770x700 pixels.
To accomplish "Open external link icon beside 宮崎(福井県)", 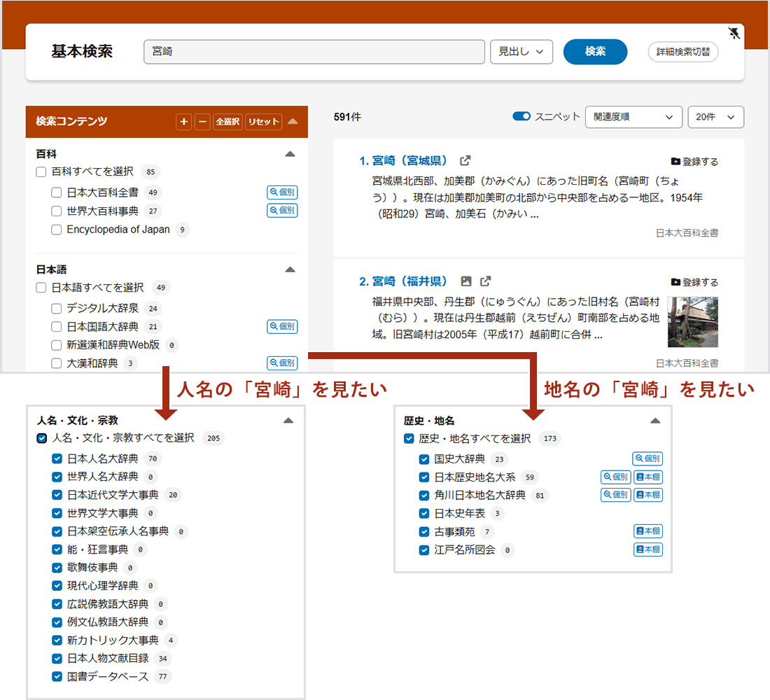I will point(485,281).
